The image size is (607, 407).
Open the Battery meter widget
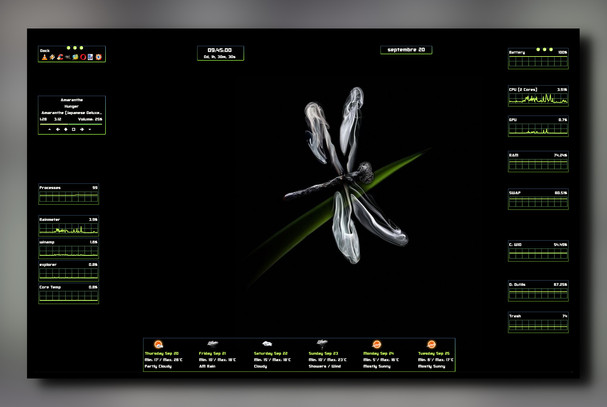538,59
